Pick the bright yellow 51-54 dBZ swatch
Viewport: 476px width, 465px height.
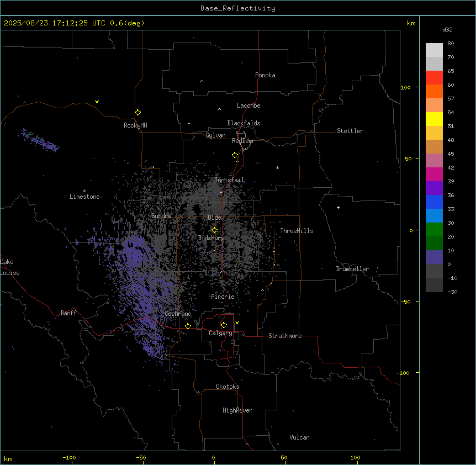pos(434,119)
